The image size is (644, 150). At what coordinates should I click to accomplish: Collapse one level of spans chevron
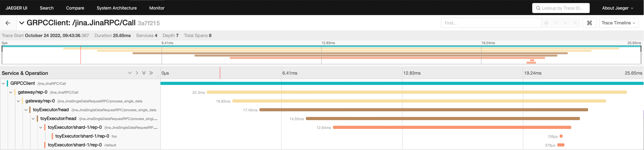click(x=137, y=73)
